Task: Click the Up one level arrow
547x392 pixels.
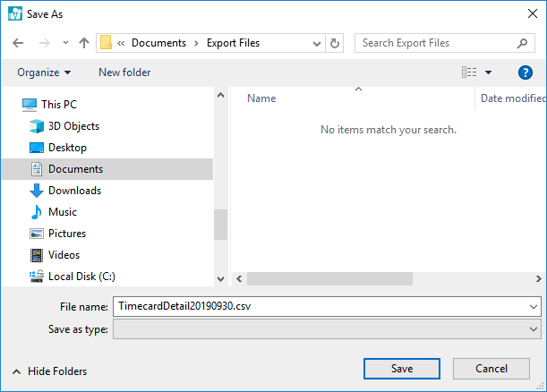Action: click(x=84, y=43)
